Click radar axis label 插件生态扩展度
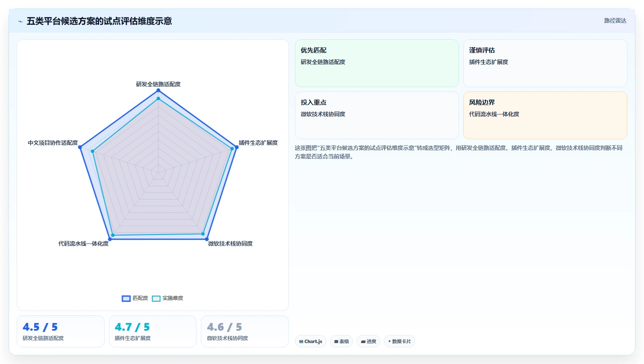This screenshot has width=644, height=364. [258, 143]
